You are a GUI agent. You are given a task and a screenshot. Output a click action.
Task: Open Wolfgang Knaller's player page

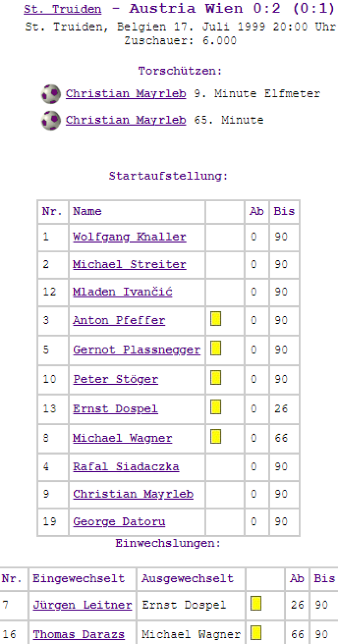coord(130,237)
